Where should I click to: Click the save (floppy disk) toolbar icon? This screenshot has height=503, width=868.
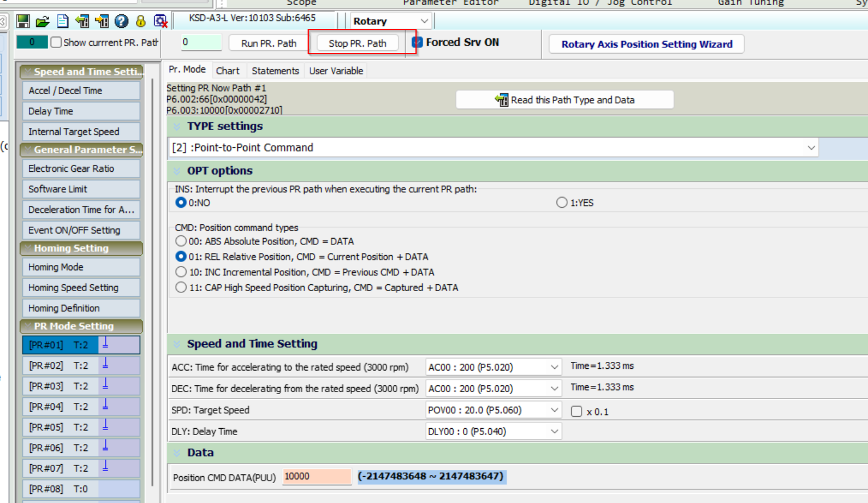[23, 22]
